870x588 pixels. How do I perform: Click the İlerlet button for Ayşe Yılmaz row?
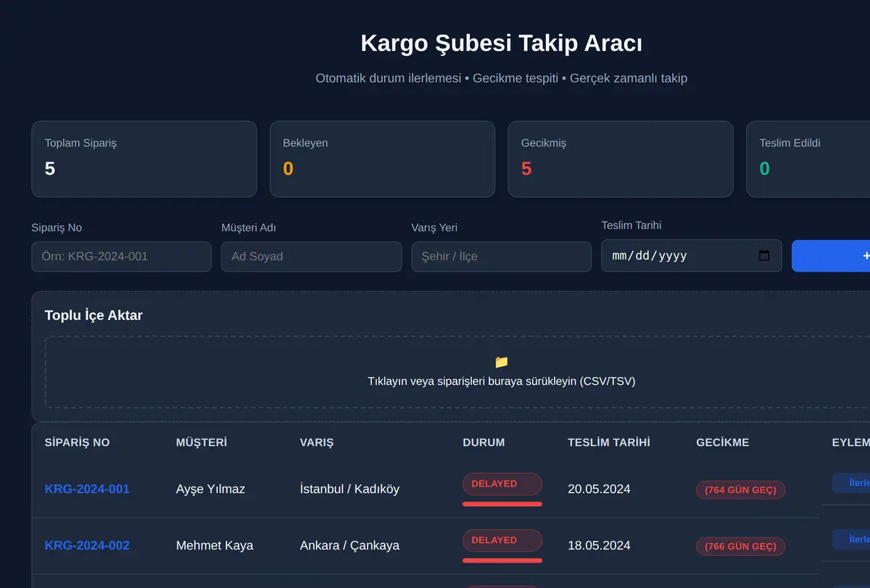point(851,483)
